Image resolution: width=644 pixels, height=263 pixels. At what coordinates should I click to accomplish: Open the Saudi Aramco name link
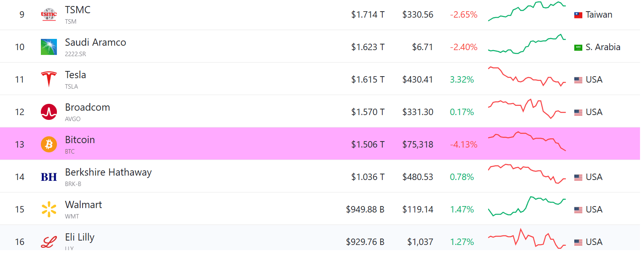[95, 42]
